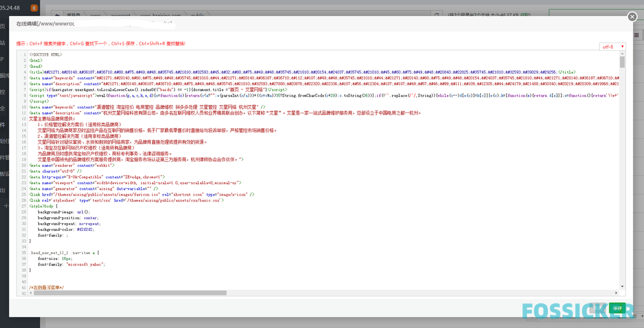This screenshot has height=328, width=644.
Task: Click the <title> line with encoded entities
Action: tap(302, 72)
